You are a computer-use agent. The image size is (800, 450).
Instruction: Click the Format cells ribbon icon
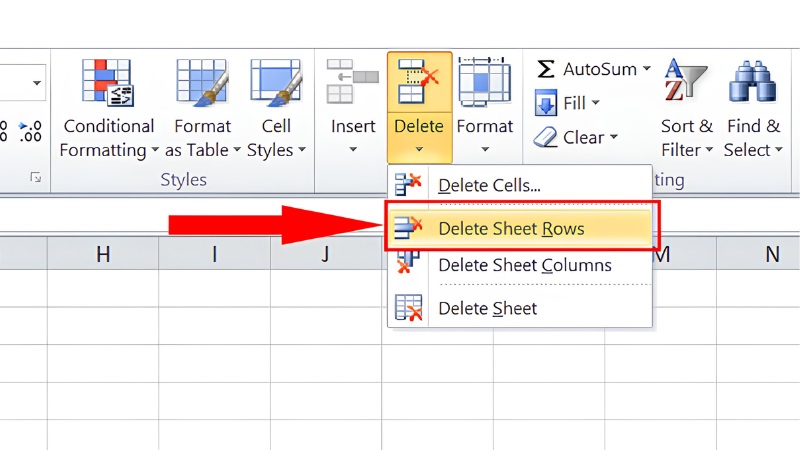(484, 82)
